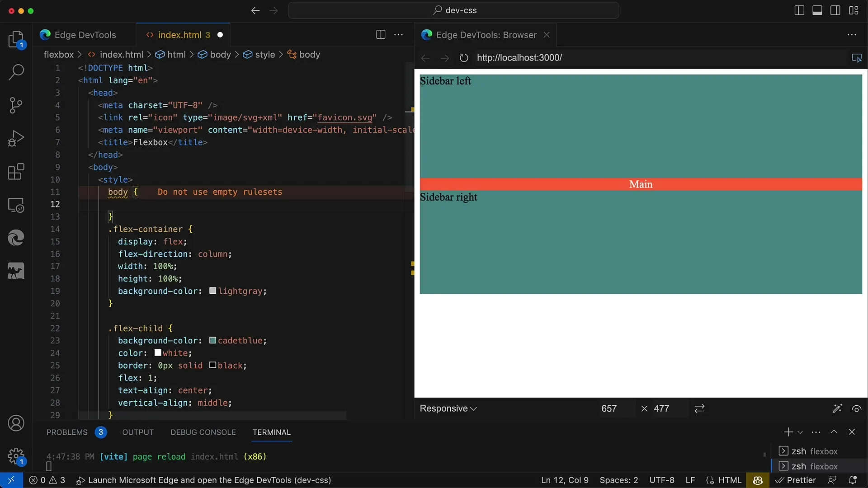Open the Extensions view
The image size is (868, 488).
coord(16,172)
